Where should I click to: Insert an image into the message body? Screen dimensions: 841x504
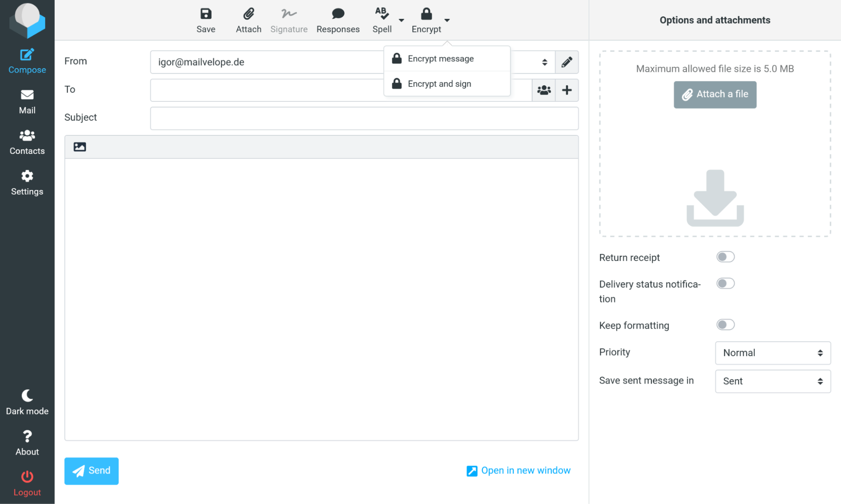79,147
